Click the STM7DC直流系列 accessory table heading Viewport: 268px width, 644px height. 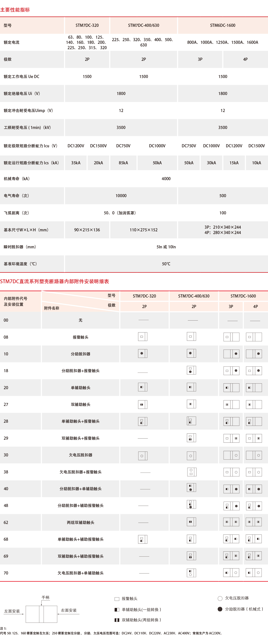54,281
